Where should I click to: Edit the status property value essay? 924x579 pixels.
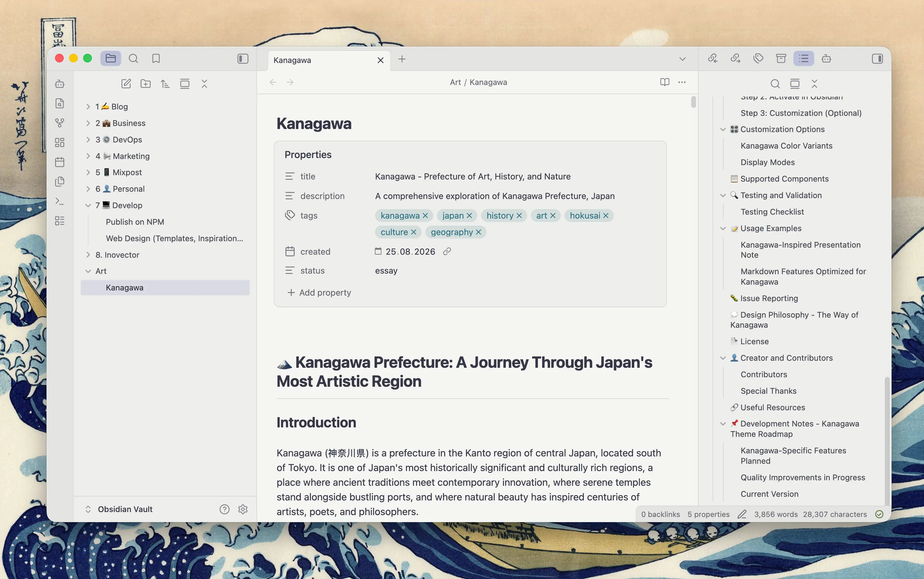(386, 271)
